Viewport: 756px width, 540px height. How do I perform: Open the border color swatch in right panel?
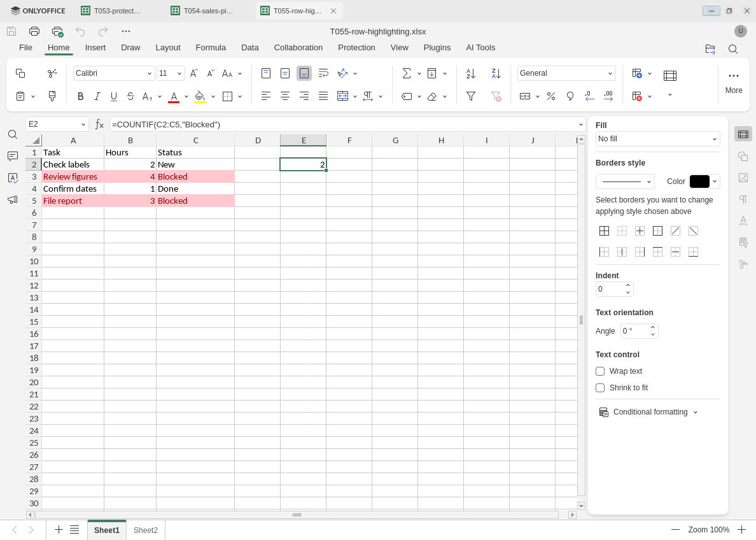click(699, 181)
